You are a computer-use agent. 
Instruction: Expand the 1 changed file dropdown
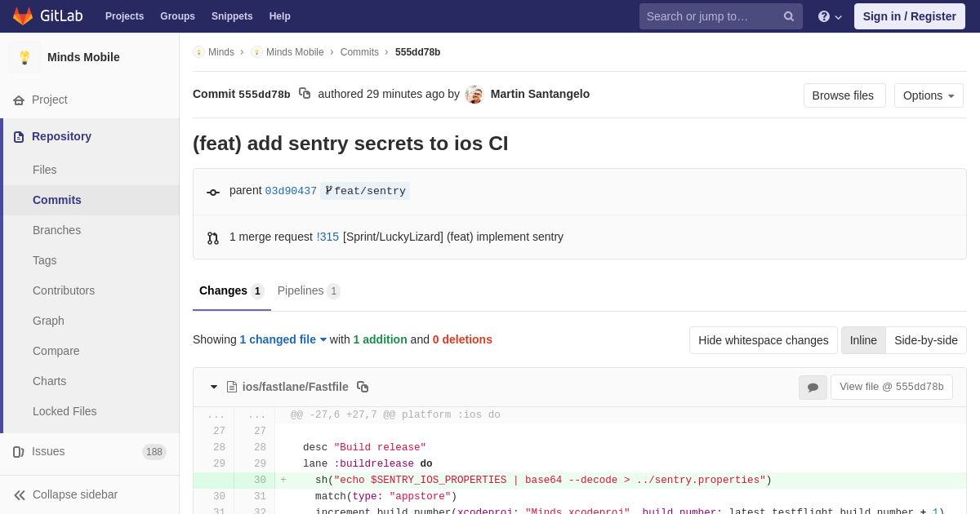point(283,339)
